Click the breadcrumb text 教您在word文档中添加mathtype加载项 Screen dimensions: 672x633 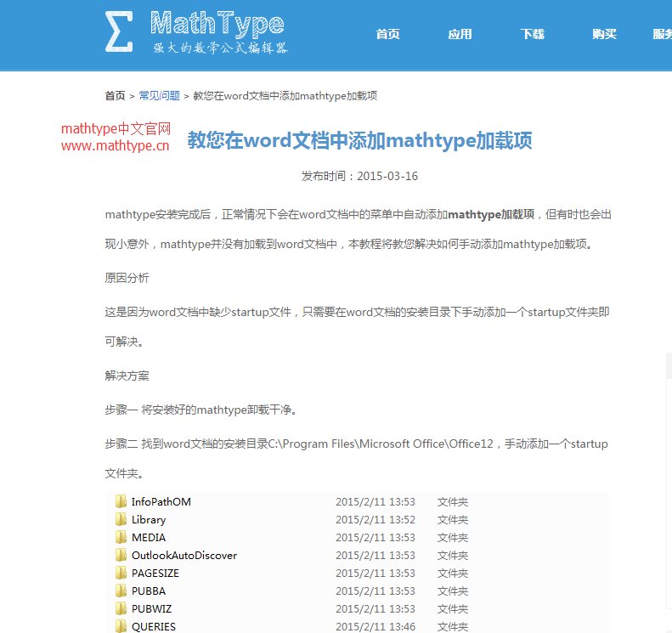pyautogui.click(x=285, y=95)
